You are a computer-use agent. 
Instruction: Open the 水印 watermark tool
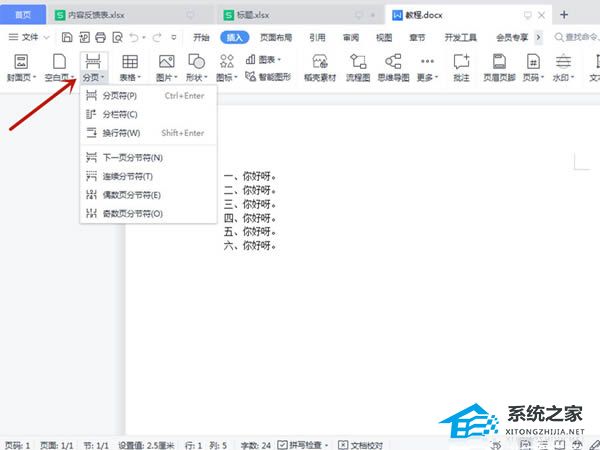point(563,67)
